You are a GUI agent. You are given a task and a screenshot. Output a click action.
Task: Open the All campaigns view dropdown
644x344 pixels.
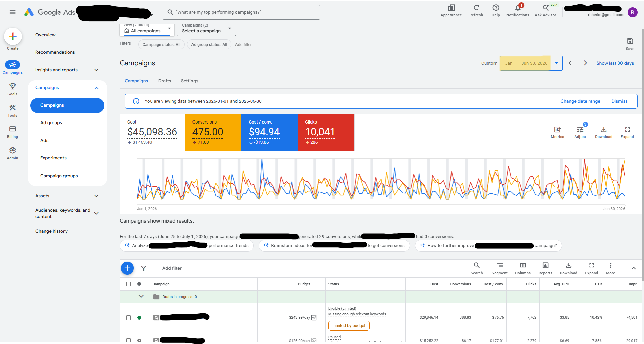147,30
